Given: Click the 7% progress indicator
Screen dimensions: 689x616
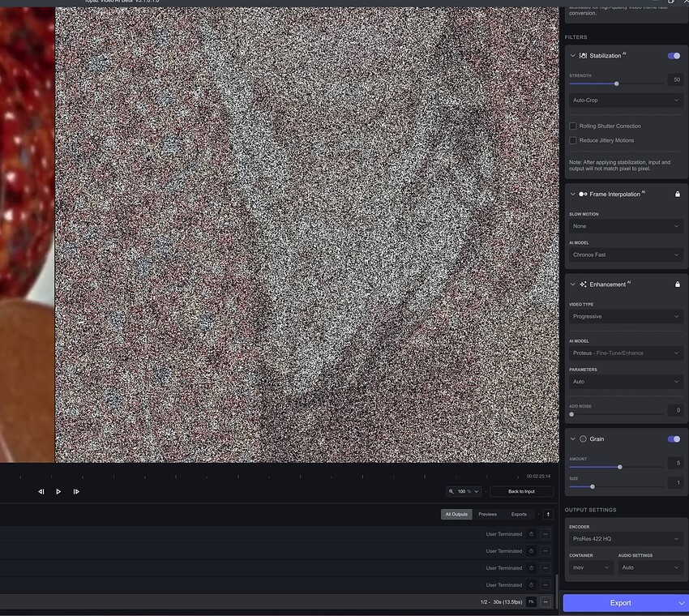Looking at the screenshot, I should pos(531,602).
